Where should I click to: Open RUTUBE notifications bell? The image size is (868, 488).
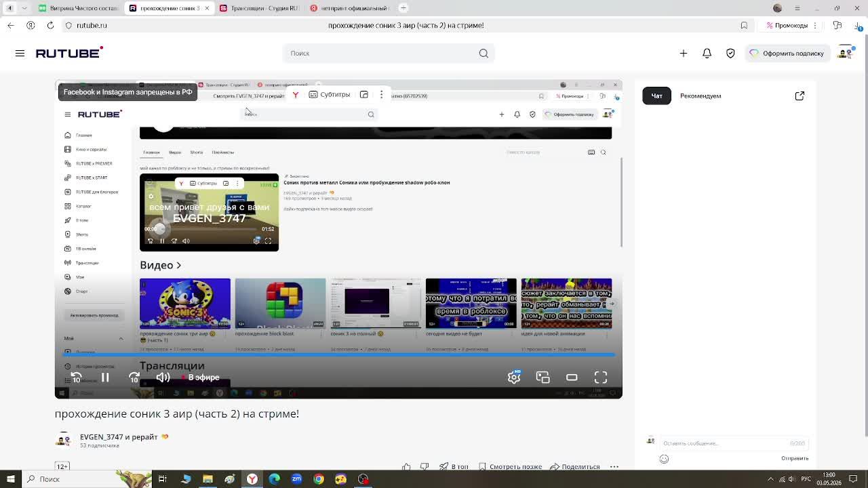pos(707,53)
